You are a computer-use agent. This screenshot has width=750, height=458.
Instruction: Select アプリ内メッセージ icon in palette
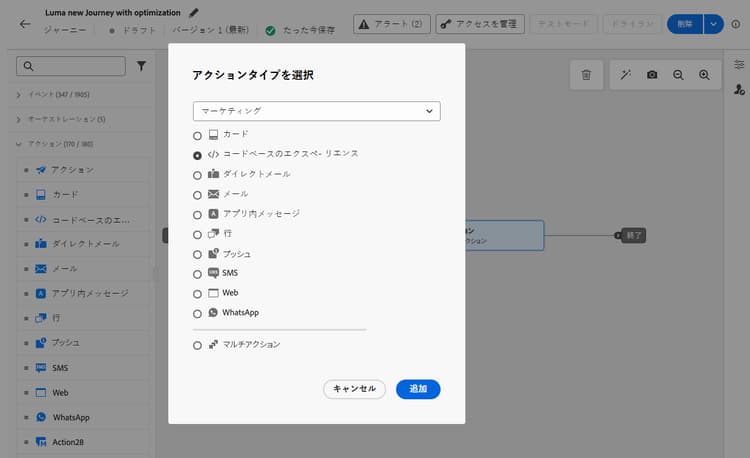pos(41,294)
